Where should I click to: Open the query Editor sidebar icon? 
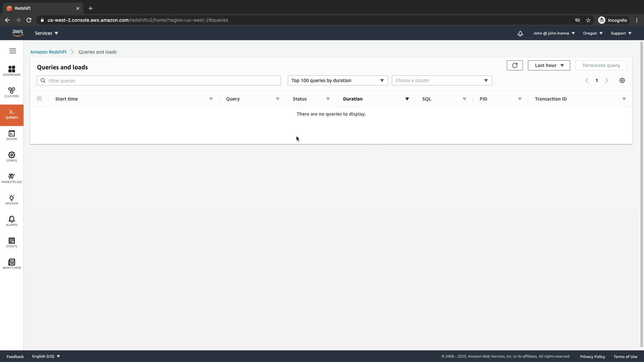[12, 135]
